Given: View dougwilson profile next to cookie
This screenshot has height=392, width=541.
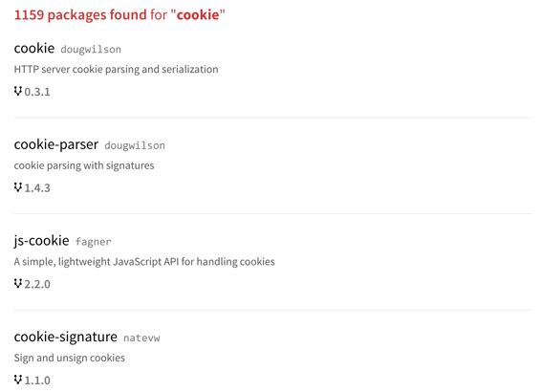Looking at the screenshot, I should coord(91,50).
